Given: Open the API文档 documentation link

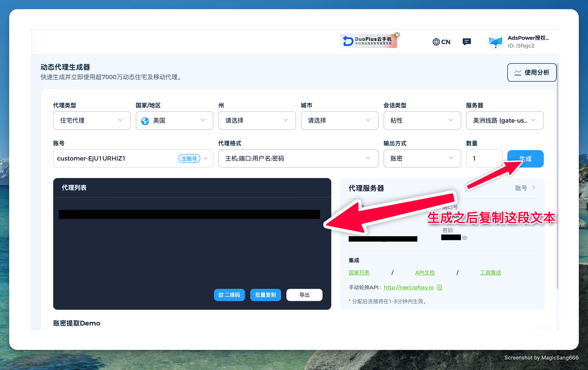Looking at the screenshot, I should pos(425,272).
